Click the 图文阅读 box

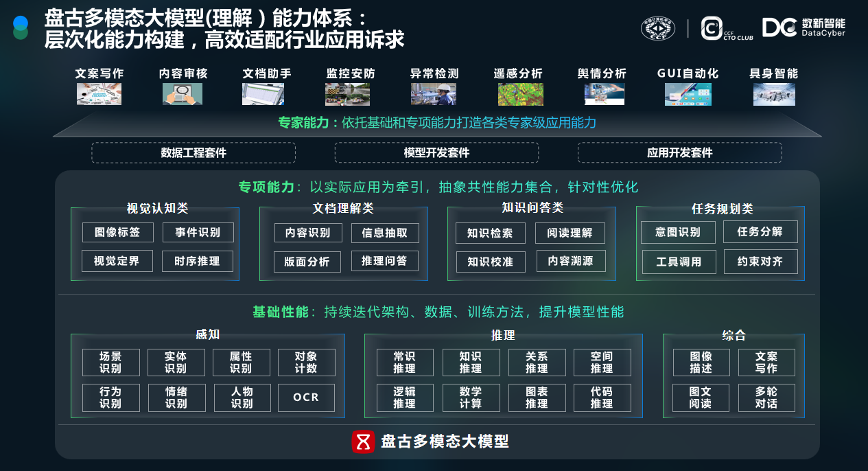click(x=701, y=398)
